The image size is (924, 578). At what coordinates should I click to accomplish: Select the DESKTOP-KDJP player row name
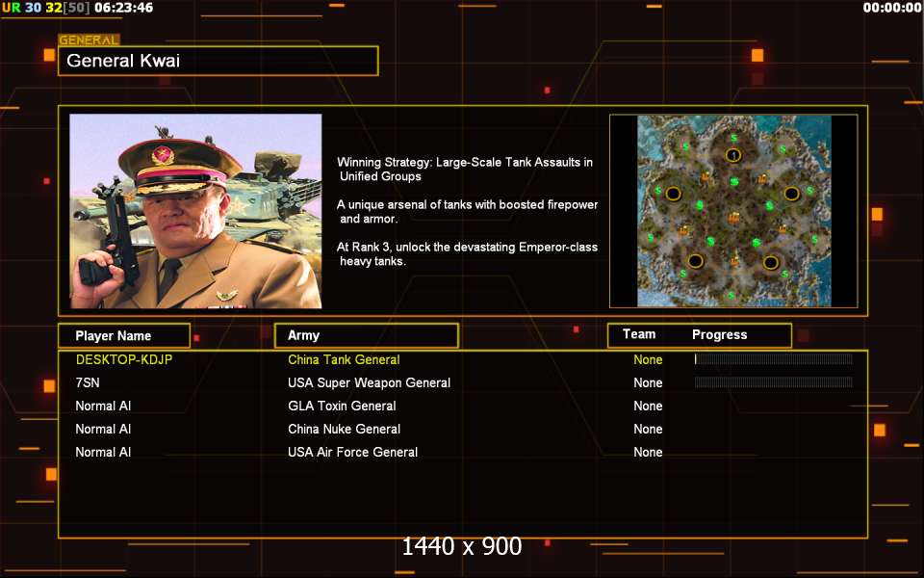124,359
